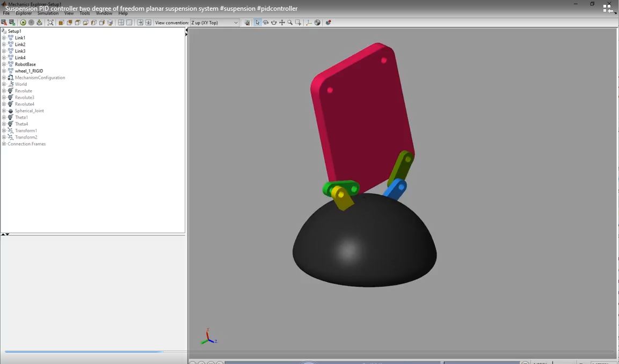This screenshot has width=619, height=364.
Task: Open the Explorer menu
Action: click(x=24, y=13)
